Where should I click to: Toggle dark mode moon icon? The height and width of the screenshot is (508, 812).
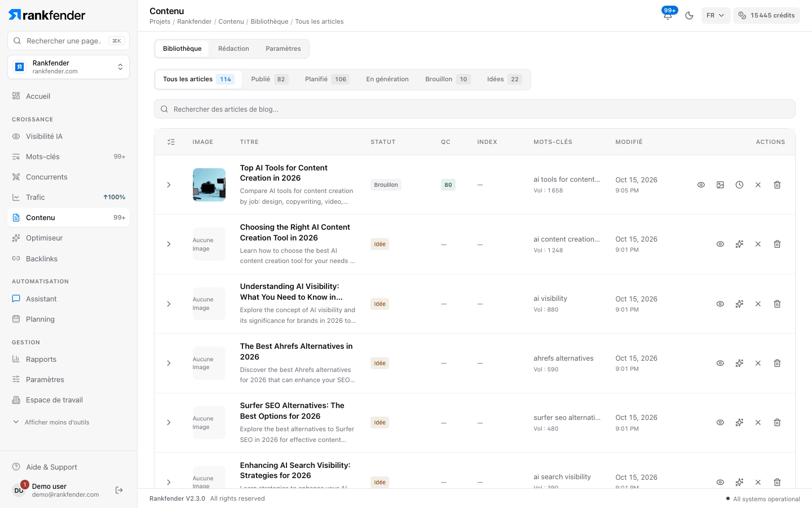689,15
